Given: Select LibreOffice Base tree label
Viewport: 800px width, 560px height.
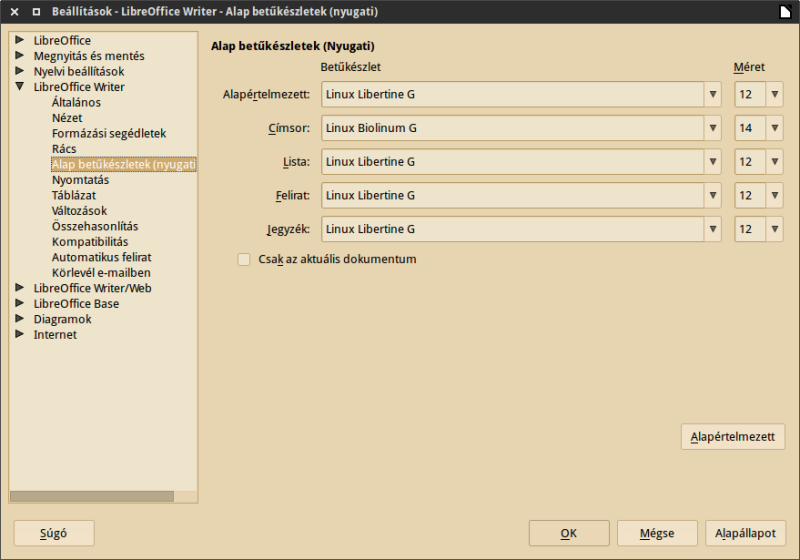Looking at the screenshot, I should click(76, 304).
